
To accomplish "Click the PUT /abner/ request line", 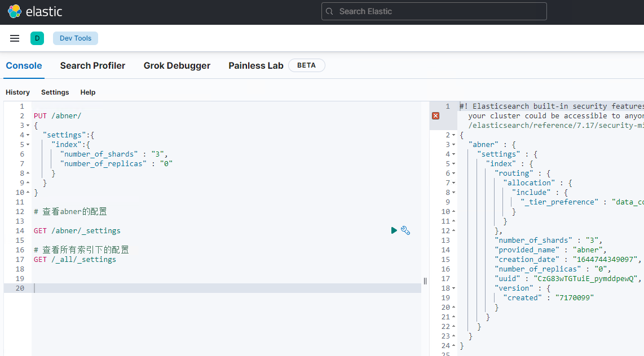I will point(58,115).
